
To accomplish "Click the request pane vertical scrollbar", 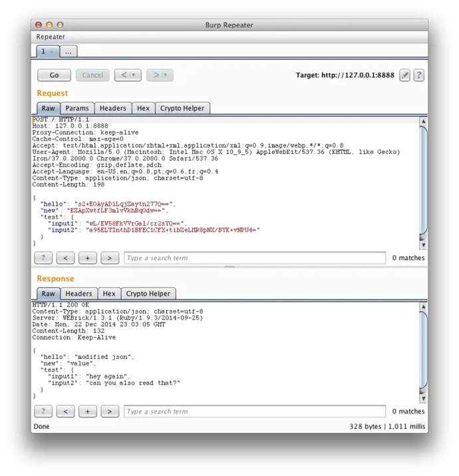I will click(423, 180).
